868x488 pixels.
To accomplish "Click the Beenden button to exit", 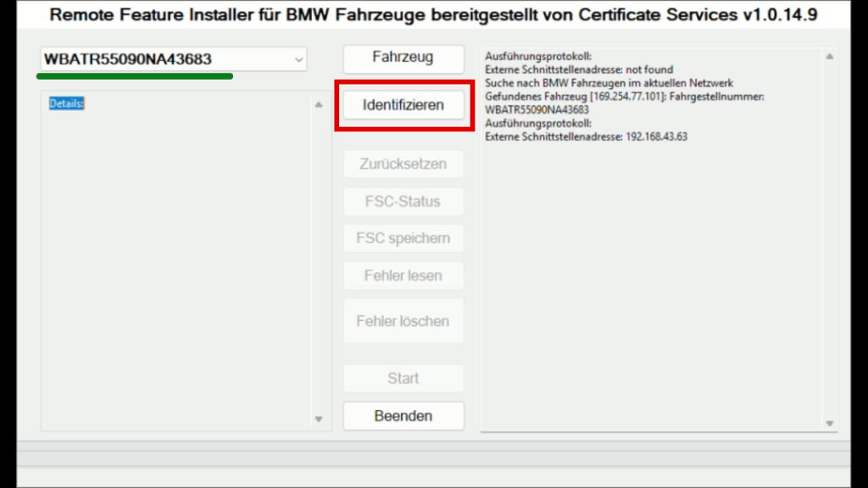I will click(403, 416).
